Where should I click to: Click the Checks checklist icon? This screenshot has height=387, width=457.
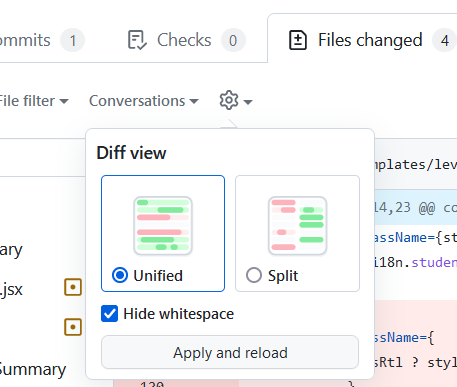click(137, 40)
